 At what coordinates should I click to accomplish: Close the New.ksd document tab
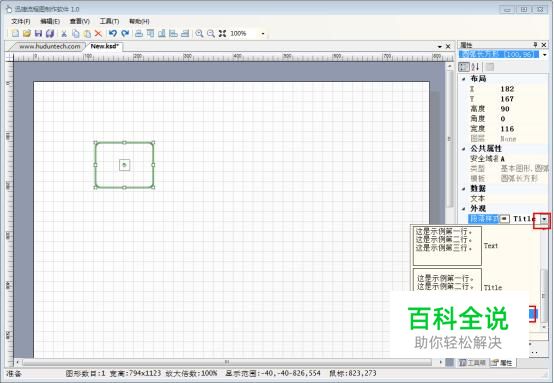point(448,47)
